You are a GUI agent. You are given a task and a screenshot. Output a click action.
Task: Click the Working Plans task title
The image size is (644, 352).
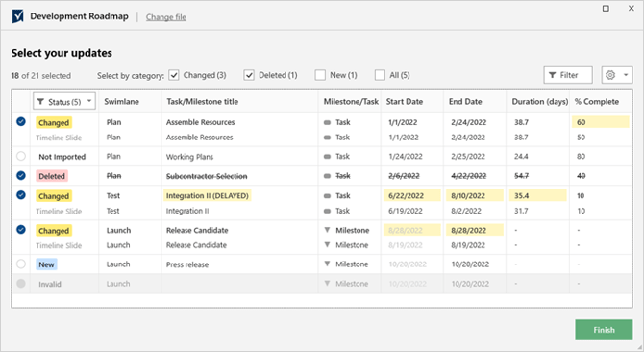[189, 157]
